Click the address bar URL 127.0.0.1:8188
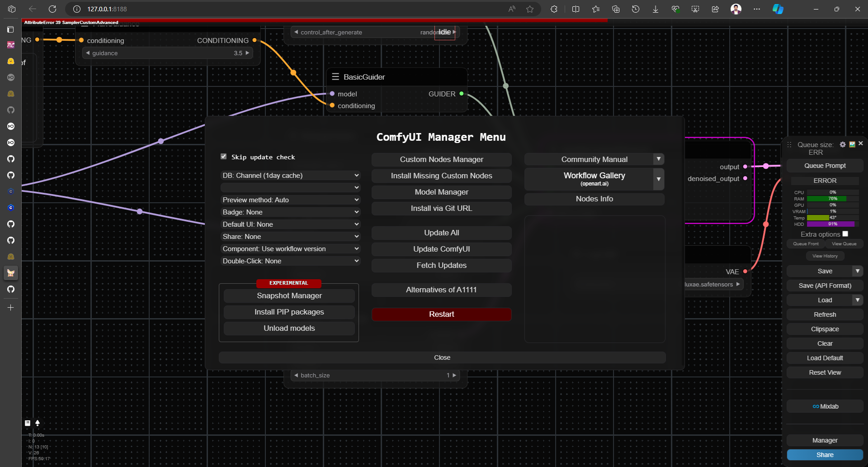Screen dimensions: 868x467 pos(107,9)
